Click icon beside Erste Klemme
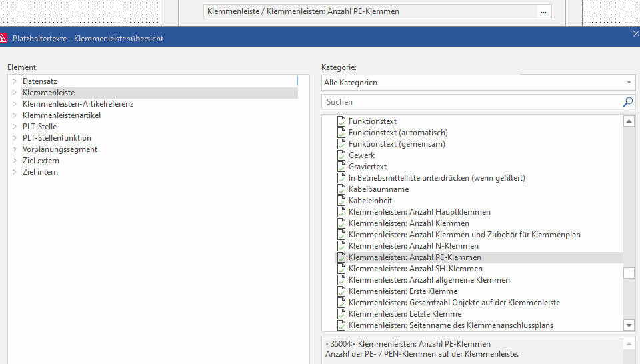Image resolution: width=640 pixels, height=364 pixels. pyautogui.click(x=341, y=291)
